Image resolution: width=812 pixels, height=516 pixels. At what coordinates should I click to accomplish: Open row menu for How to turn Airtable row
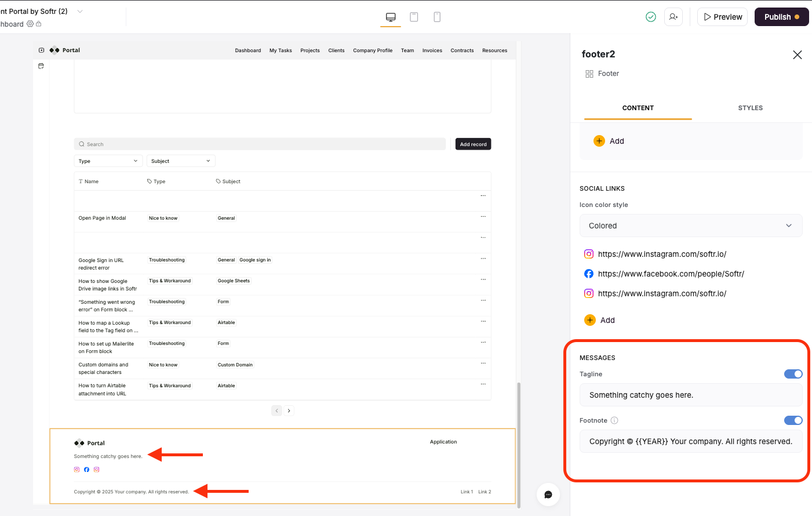pyautogui.click(x=483, y=384)
